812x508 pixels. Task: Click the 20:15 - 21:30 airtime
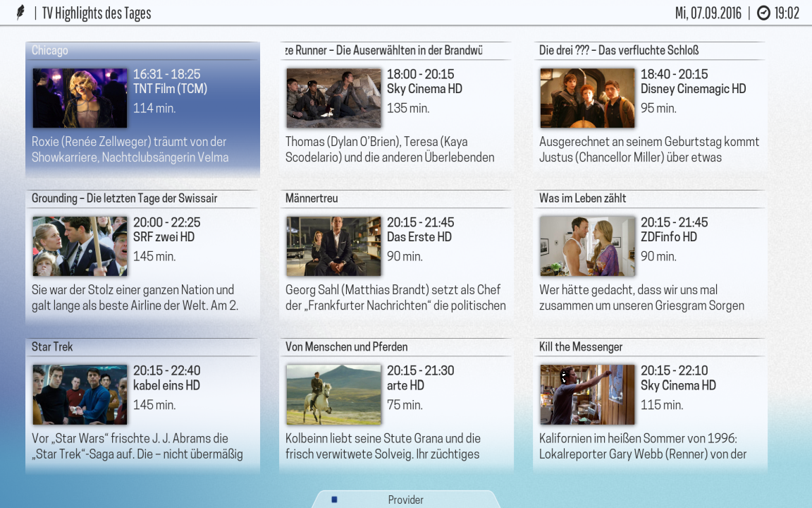(x=421, y=370)
